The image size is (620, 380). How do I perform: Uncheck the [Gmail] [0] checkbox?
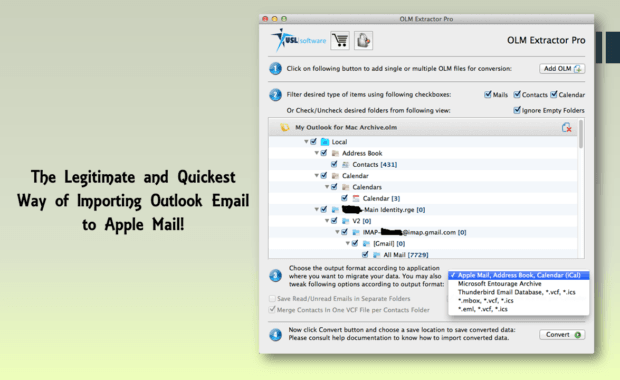[355, 243]
